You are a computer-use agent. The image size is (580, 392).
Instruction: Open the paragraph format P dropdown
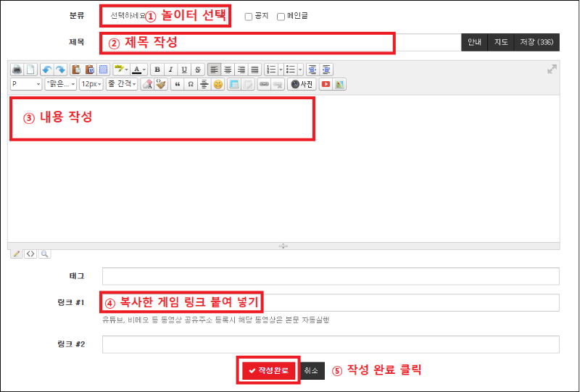pyautogui.click(x=26, y=84)
